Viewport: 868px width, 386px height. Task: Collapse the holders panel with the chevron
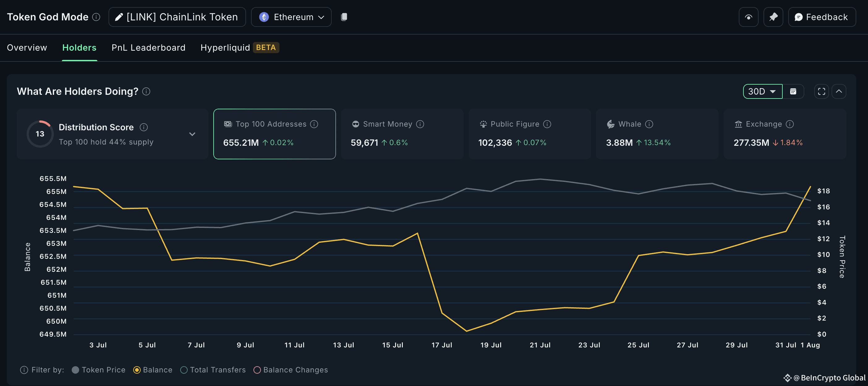[839, 91]
